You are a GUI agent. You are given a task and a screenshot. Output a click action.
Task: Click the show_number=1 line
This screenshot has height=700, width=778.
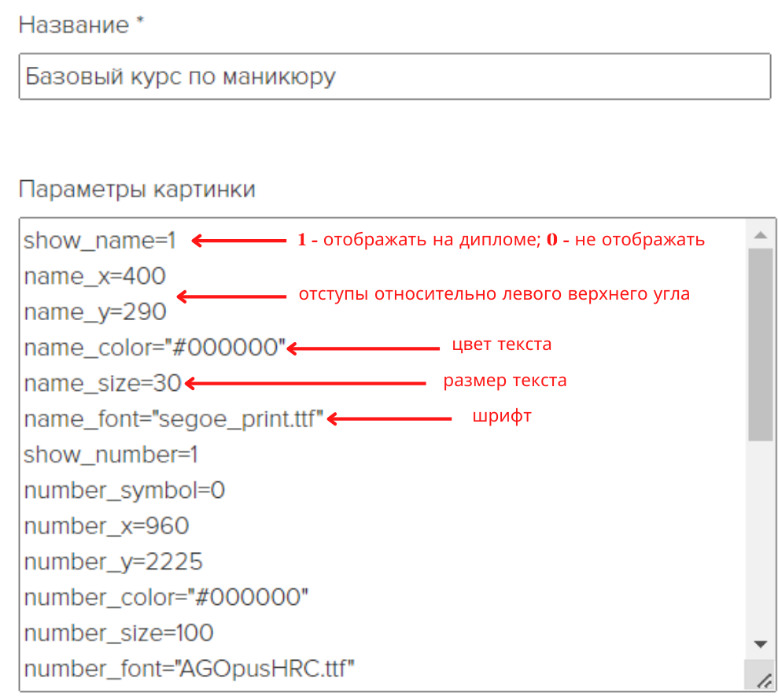tap(111, 455)
